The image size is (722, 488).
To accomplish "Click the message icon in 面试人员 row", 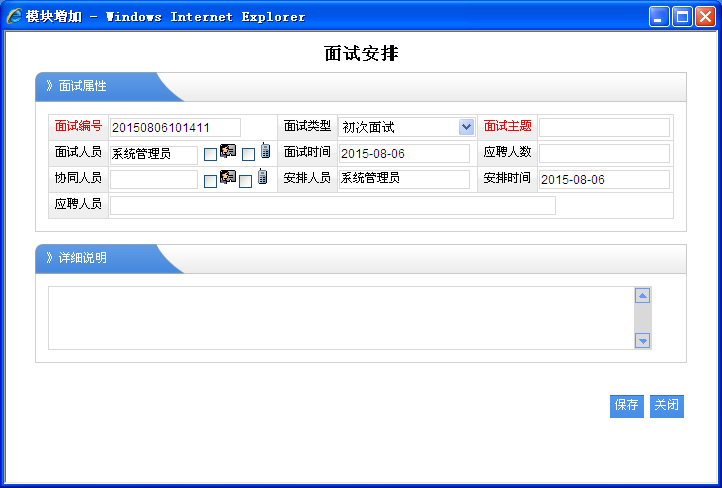I will tap(228, 152).
